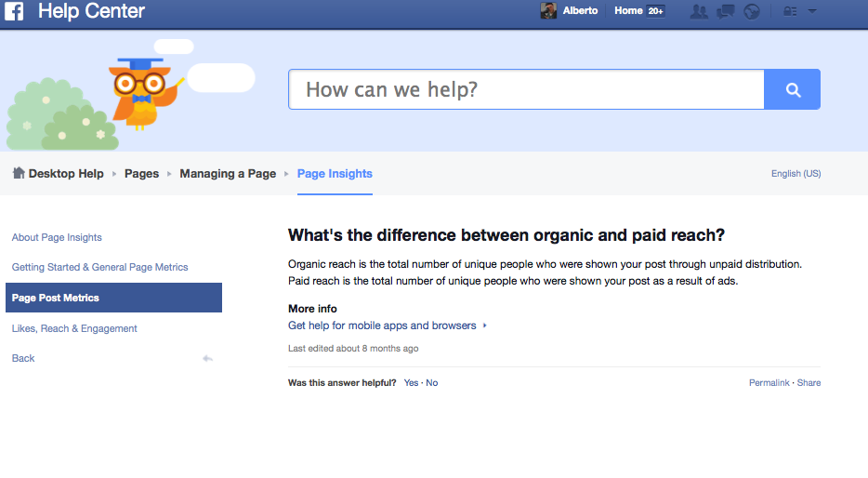Expand arrow after mobile apps and browsers
The image size is (868, 478).
coord(484,325)
